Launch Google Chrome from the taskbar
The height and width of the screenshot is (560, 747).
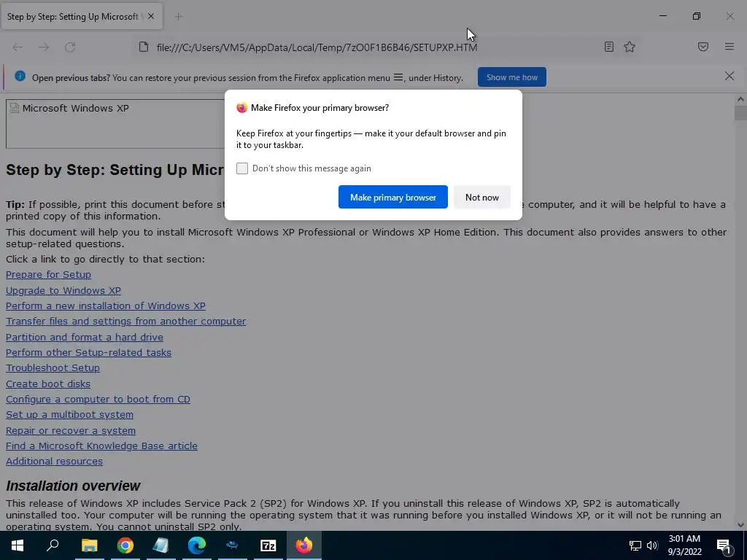[x=125, y=545]
